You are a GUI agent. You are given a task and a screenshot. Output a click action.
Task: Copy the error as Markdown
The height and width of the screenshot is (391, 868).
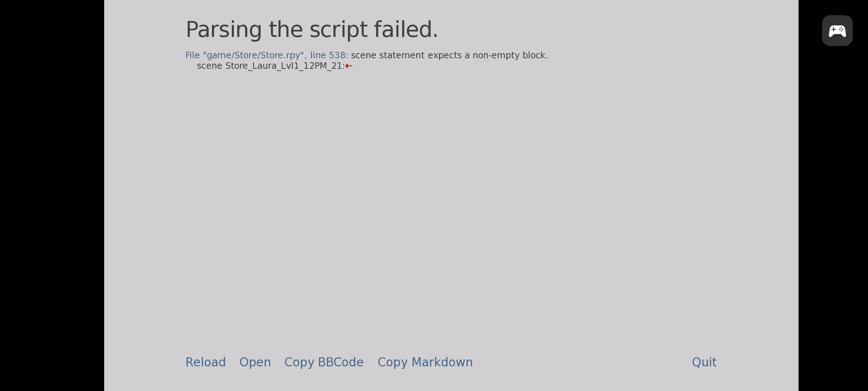point(425,362)
